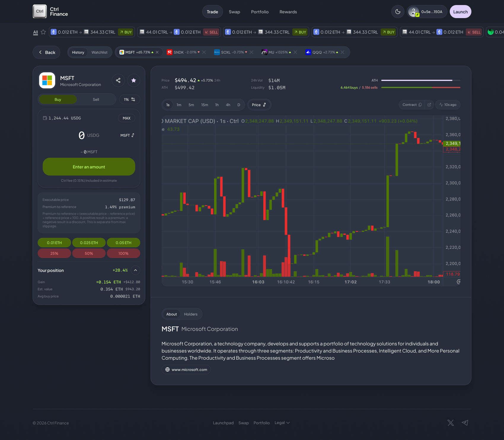Switch to Watchlist view
This screenshot has height=440, width=504.
tap(99, 52)
